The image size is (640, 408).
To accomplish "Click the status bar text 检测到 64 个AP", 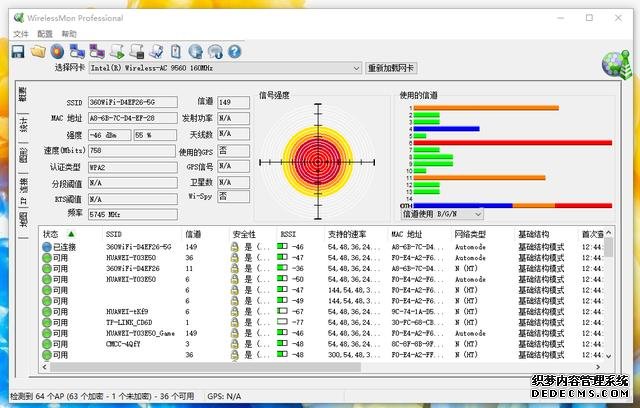I will [102, 396].
